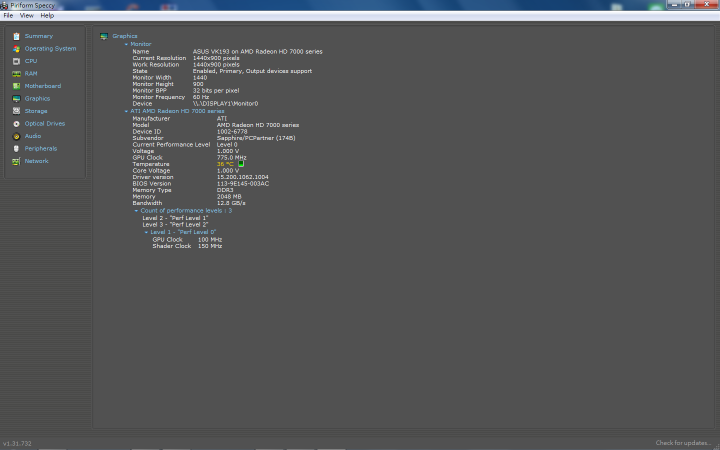Click Monitor Frequency 60 Hz value

[201, 97]
